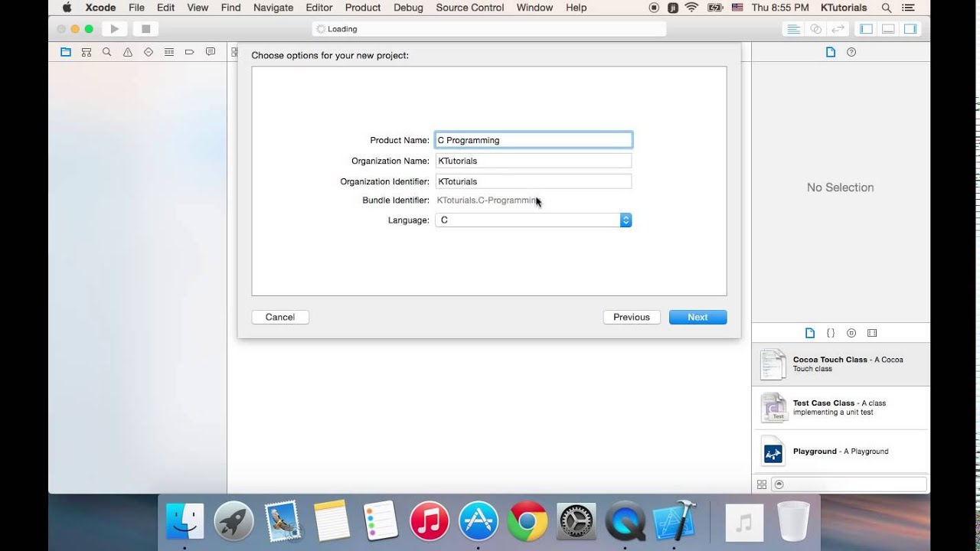Image resolution: width=980 pixels, height=551 pixels.
Task: Toggle the Debug area visibility
Action: tap(889, 29)
